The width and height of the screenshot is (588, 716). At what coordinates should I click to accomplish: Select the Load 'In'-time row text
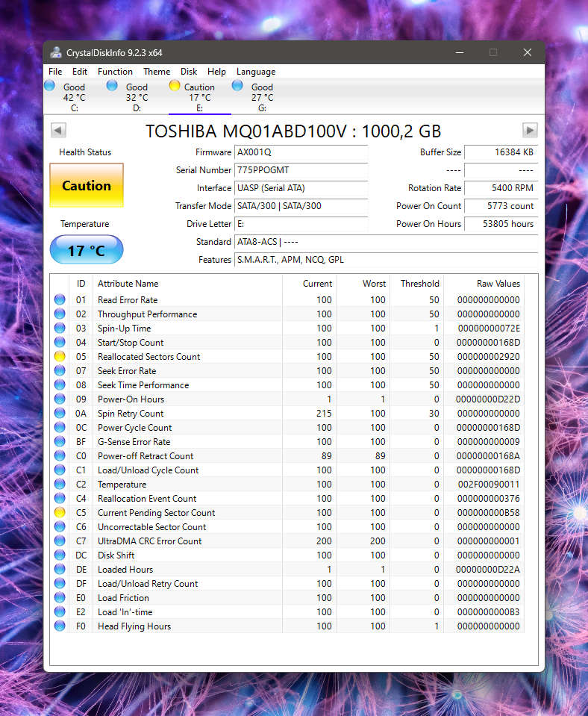pyautogui.click(x=125, y=612)
